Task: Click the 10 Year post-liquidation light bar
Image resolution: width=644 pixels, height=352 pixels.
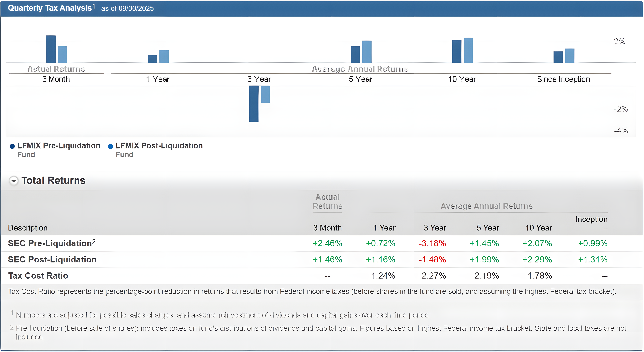Action: tap(468, 50)
